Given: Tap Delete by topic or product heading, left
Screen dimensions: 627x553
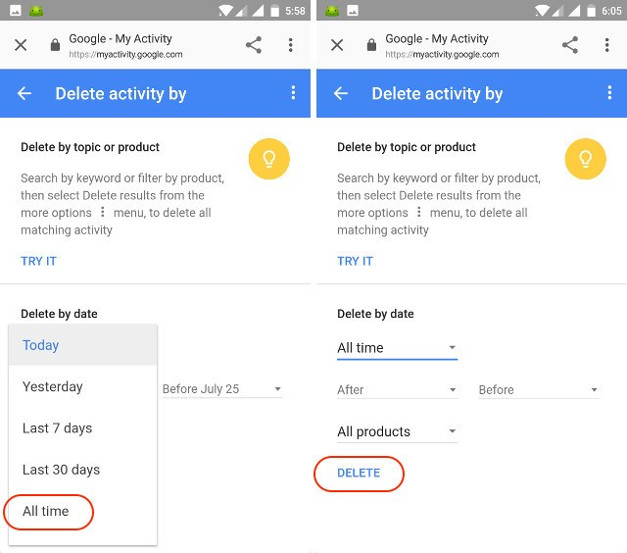Looking at the screenshot, I should (x=90, y=147).
